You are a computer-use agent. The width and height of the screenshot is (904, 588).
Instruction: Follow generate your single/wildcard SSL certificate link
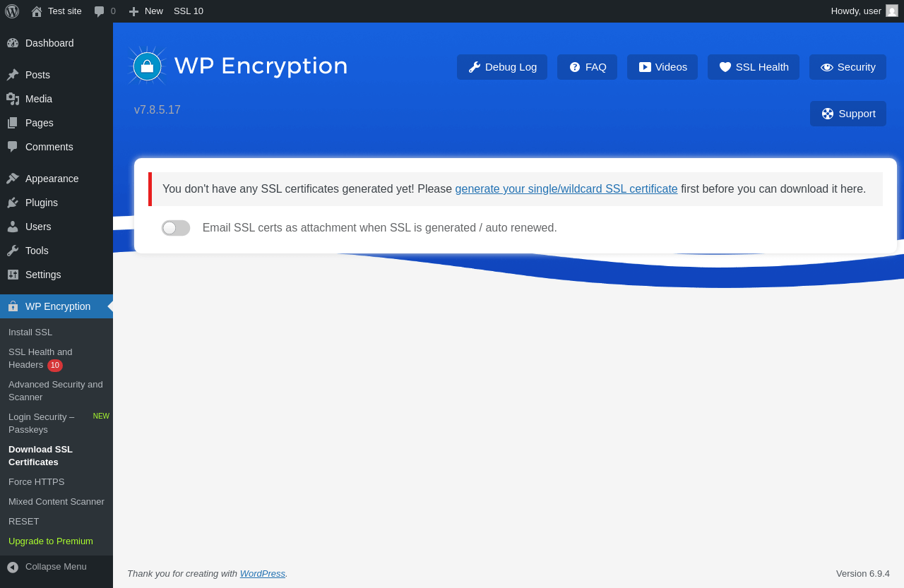click(x=566, y=189)
